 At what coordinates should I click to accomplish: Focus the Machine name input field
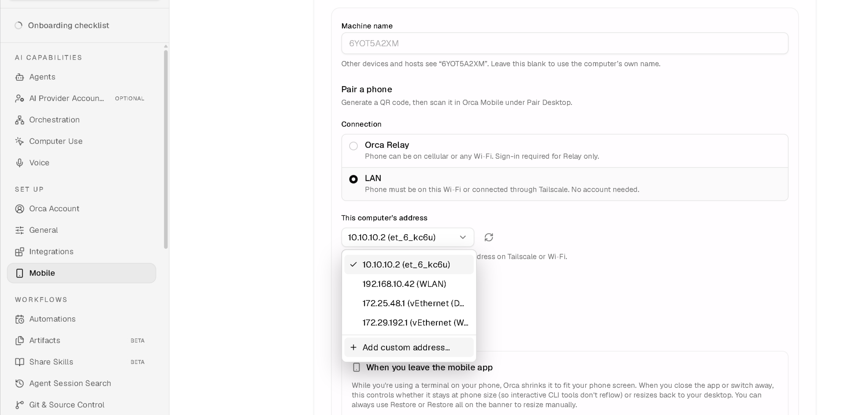[x=565, y=43]
